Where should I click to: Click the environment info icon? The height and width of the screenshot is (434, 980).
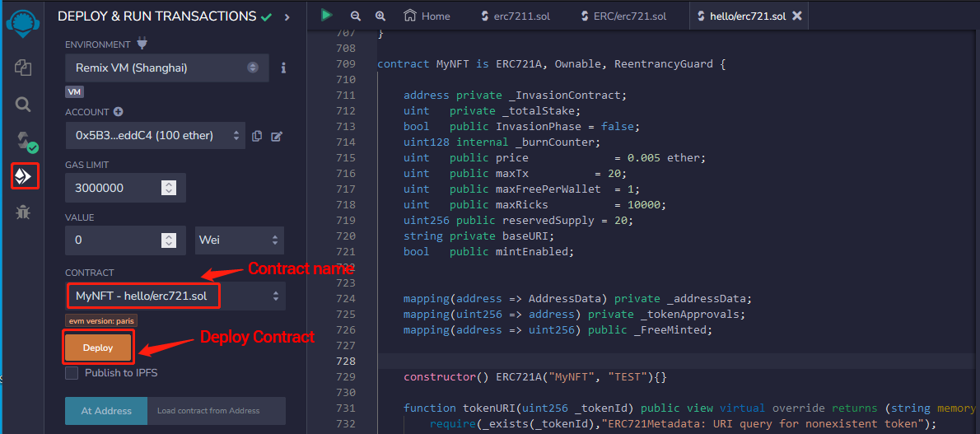pos(283,67)
